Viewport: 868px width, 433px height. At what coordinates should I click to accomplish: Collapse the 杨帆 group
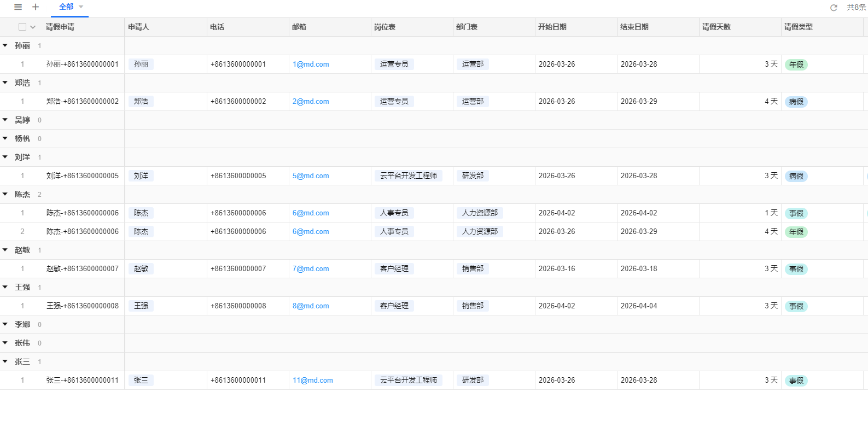5,139
